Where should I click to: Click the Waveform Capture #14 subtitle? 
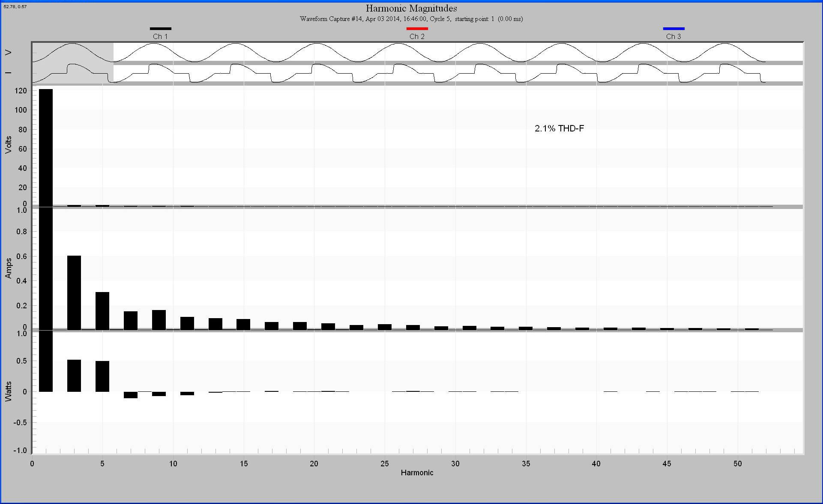[411, 19]
